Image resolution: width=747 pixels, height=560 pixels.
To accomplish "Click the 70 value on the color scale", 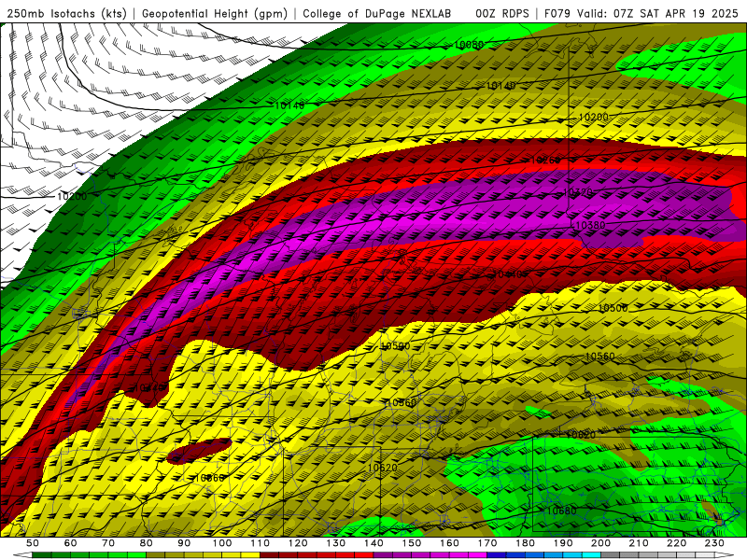I will click(108, 543).
